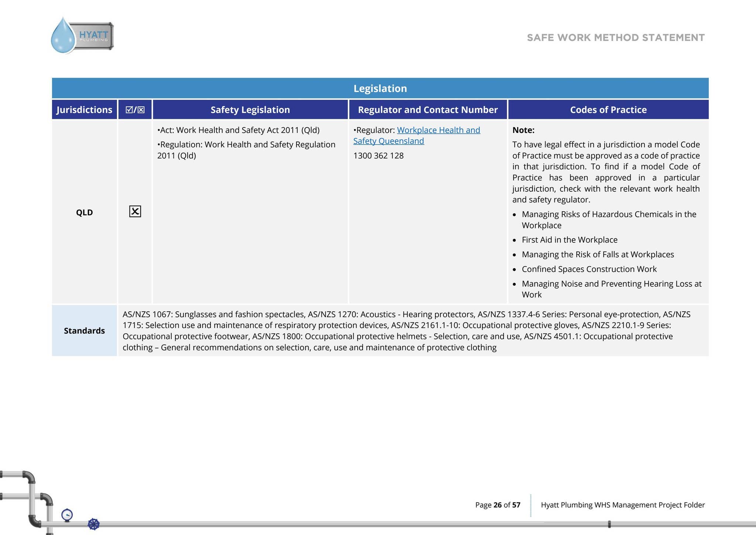Click the Safety Legislation column header
The width and height of the screenshot is (756, 535).
(x=250, y=110)
